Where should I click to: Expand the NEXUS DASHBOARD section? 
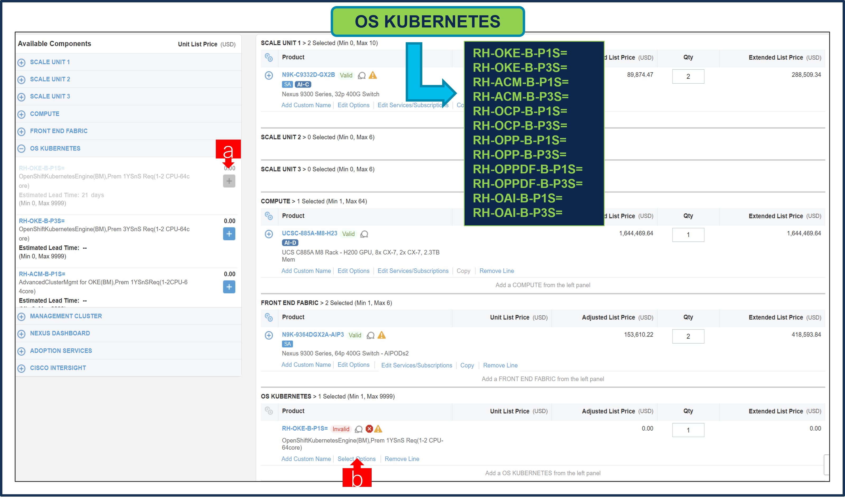tap(21, 334)
